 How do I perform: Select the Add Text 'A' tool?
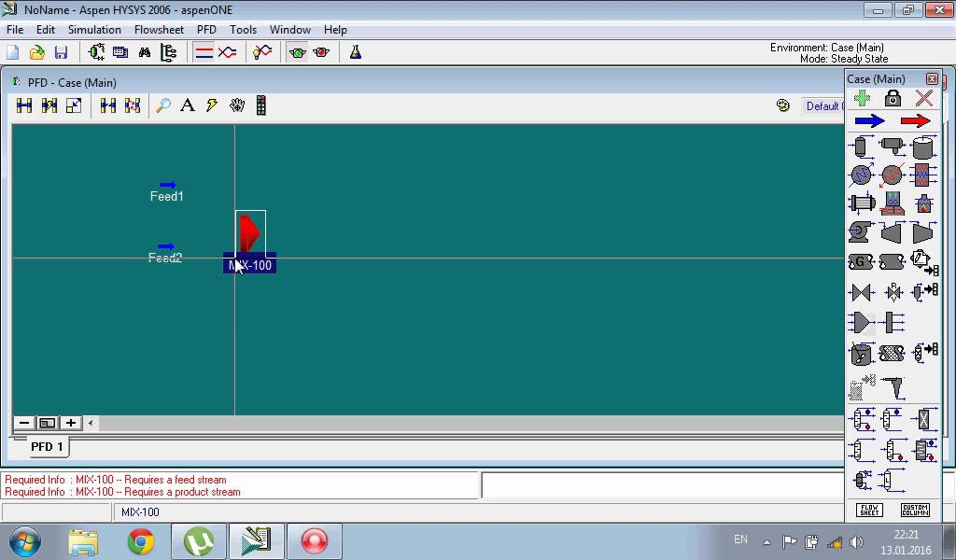(x=188, y=105)
